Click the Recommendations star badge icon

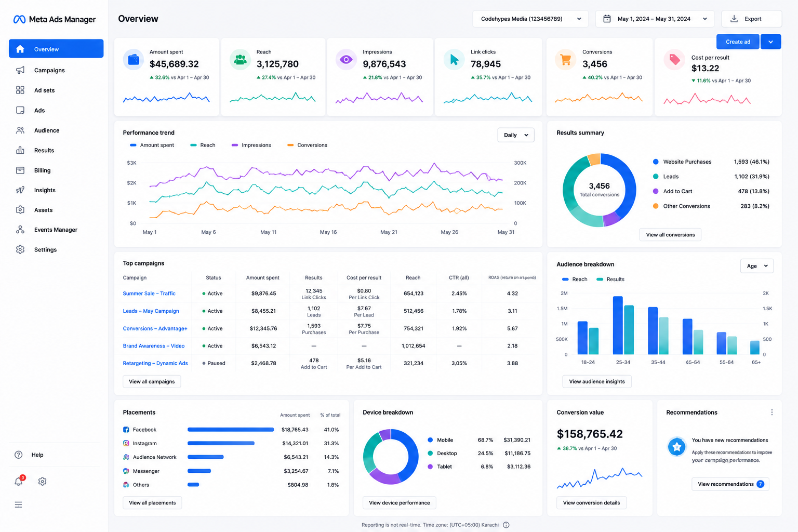point(677,446)
